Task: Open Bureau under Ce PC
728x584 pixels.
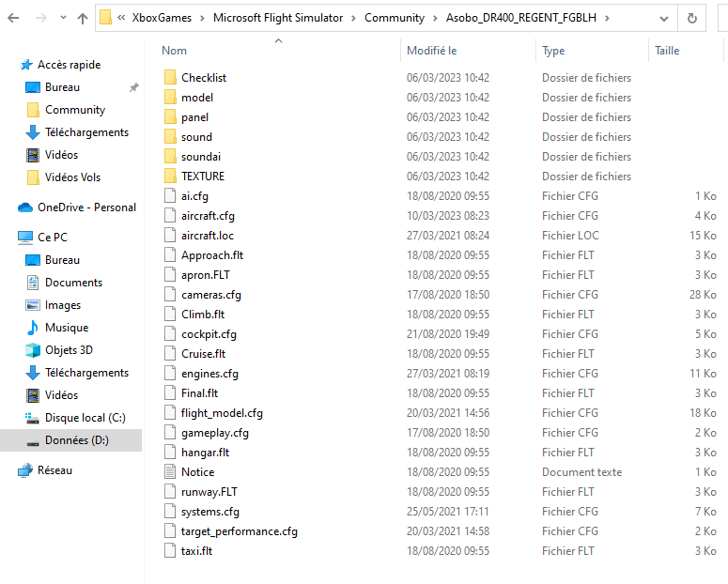Action: [62, 260]
